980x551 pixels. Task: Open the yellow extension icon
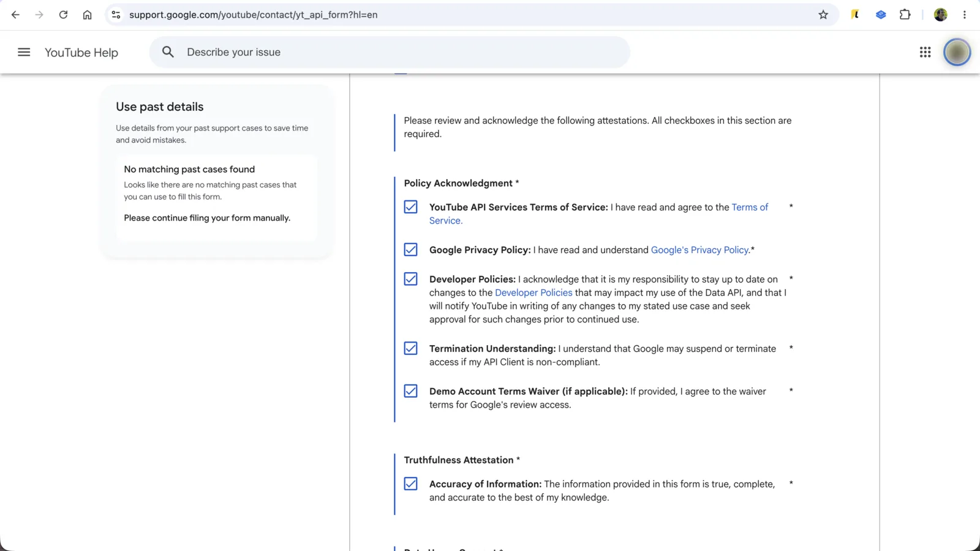[855, 15]
